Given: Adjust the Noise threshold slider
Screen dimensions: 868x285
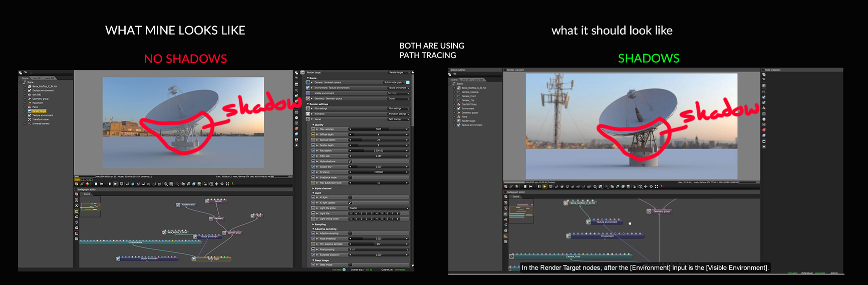Looking at the screenshot, I should pos(378,238).
